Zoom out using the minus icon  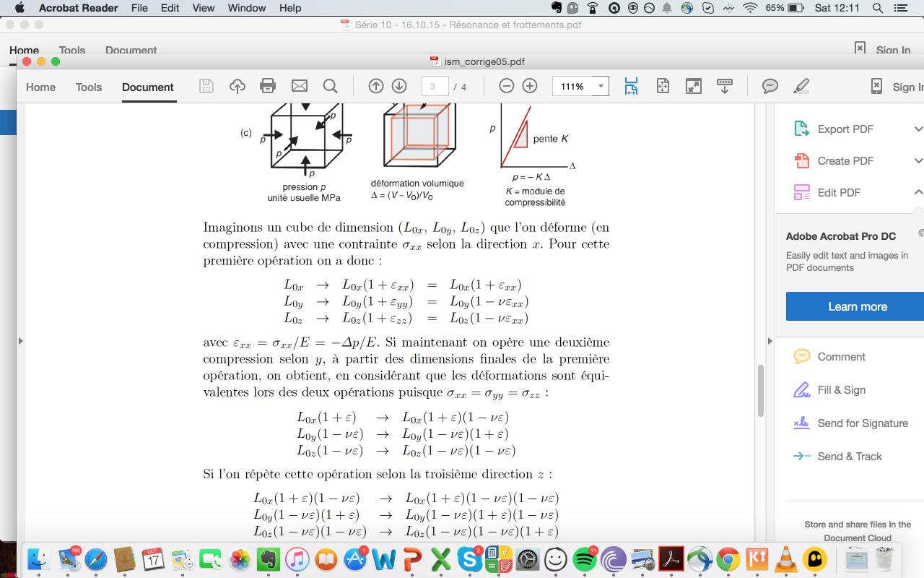(x=507, y=86)
